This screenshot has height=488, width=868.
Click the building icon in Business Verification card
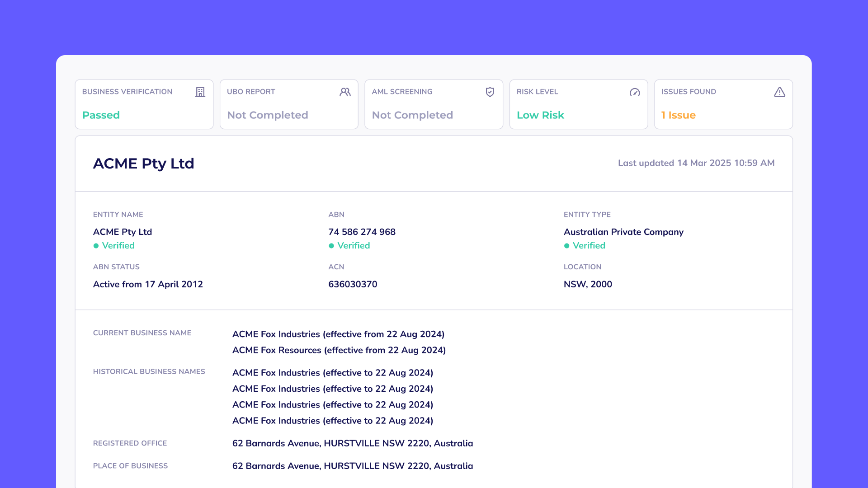tap(200, 92)
